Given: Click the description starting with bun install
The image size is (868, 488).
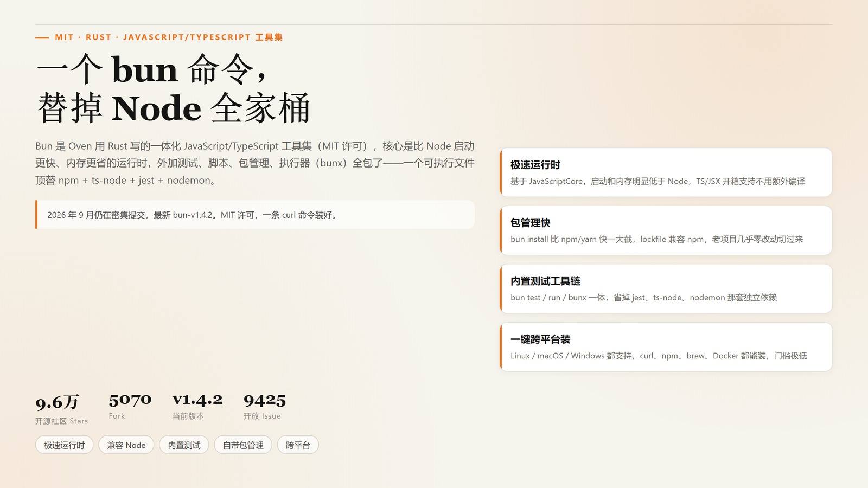Looking at the screenshot, I should pos(656,239).
